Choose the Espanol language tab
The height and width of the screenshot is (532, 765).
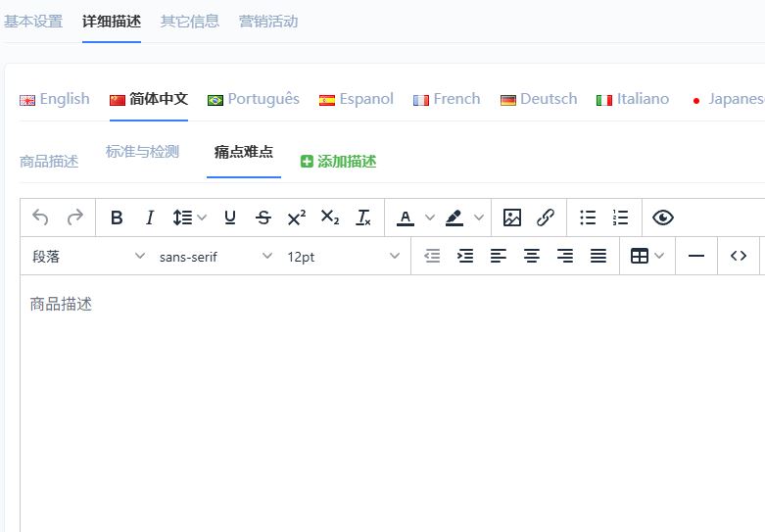pos(357,99)
